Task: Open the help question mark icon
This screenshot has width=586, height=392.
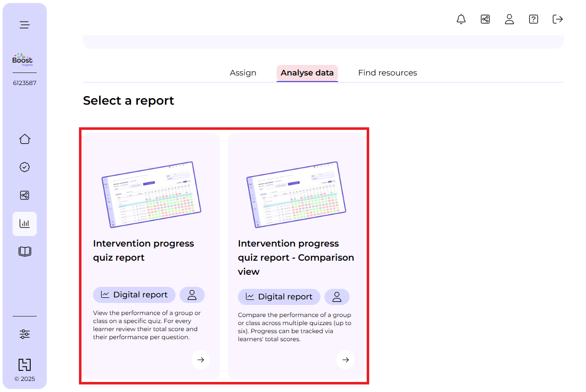Action: click(x=533, y=20)
